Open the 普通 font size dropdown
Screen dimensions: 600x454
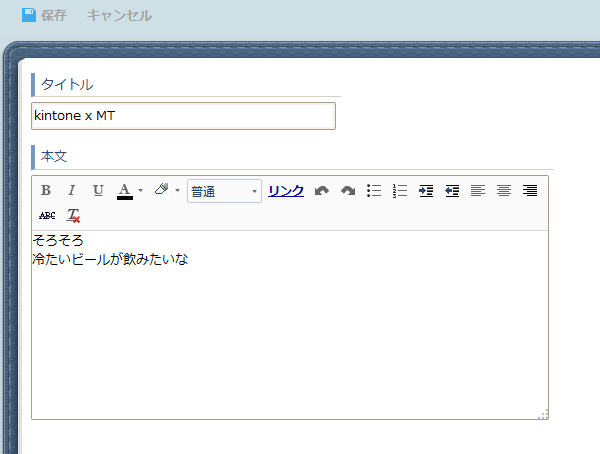224,191
